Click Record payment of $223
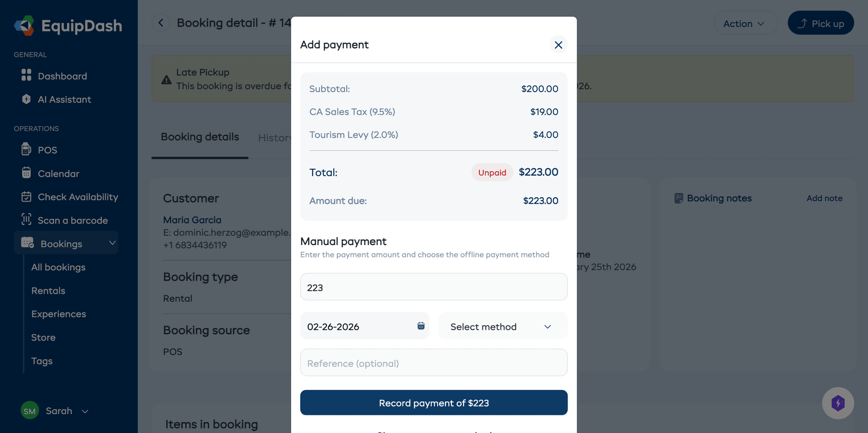 click(x=433, y=403)
